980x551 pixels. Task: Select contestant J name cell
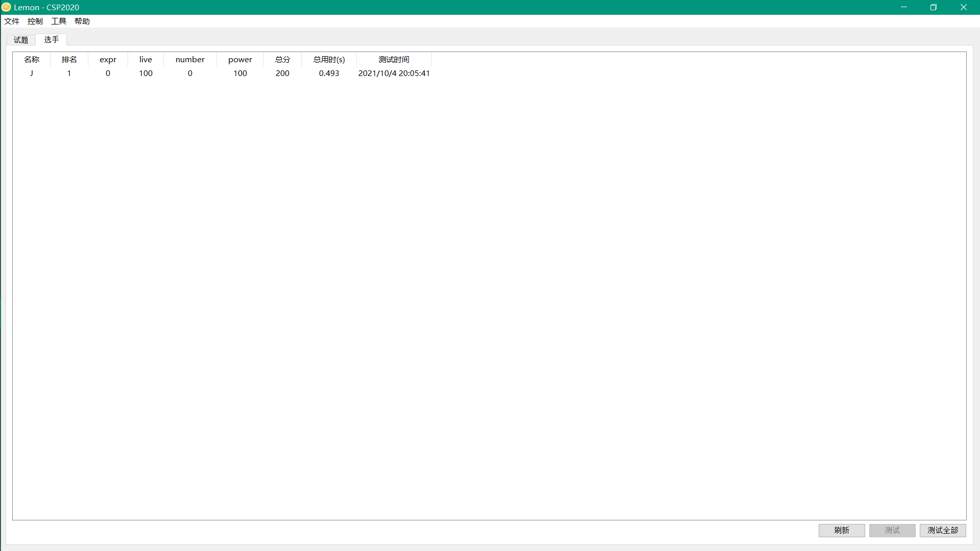tap(32, 73)
